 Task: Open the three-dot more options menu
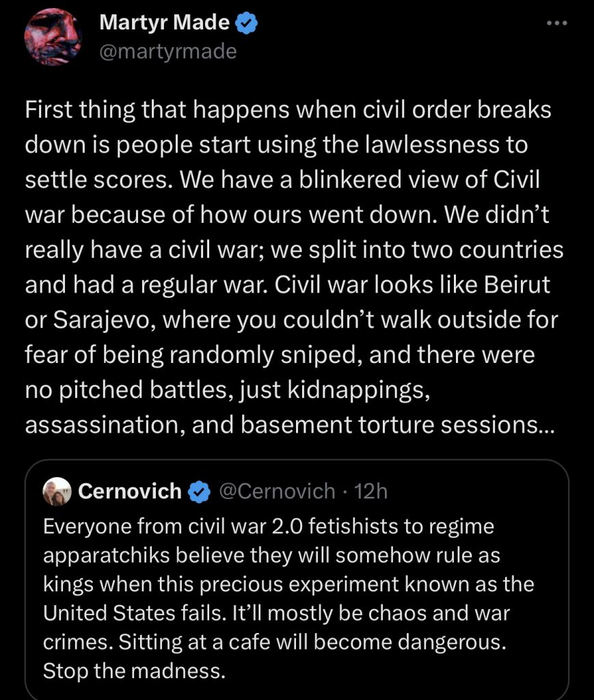[557, 23]
